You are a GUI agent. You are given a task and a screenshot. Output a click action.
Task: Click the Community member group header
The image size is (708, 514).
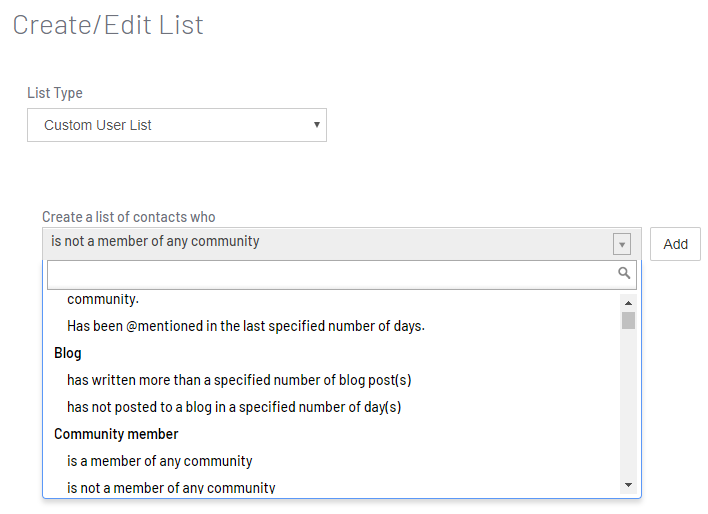point(116,434)
